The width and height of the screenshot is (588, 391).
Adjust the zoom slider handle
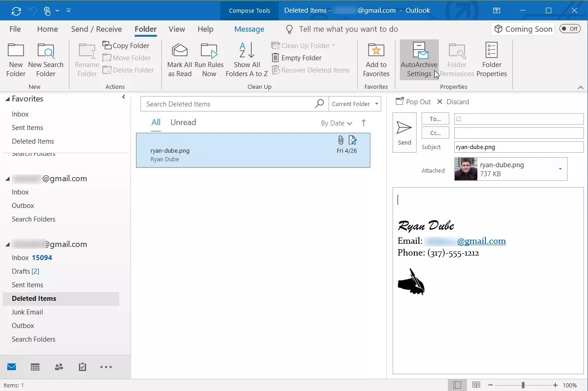click(523, 385)
